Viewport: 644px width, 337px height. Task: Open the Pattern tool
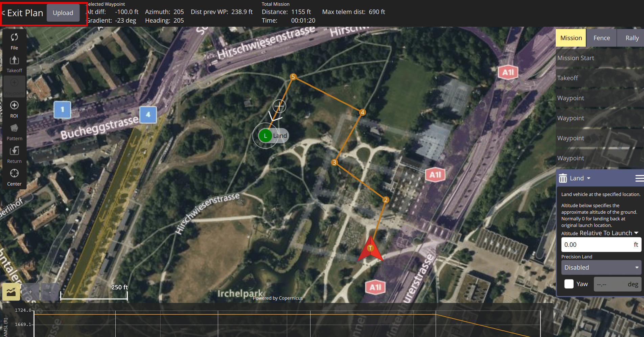pyautogui.click(x=14, y=132)
